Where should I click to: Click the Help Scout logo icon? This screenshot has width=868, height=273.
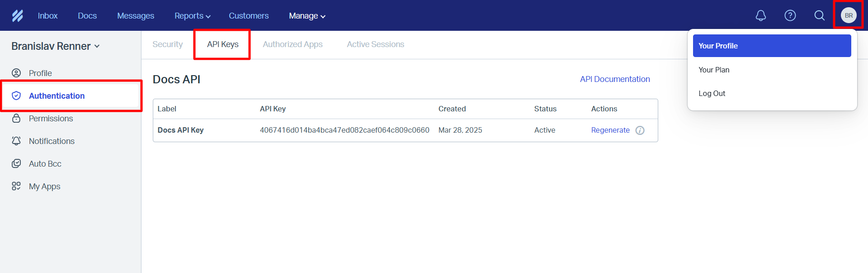point(17,16)
